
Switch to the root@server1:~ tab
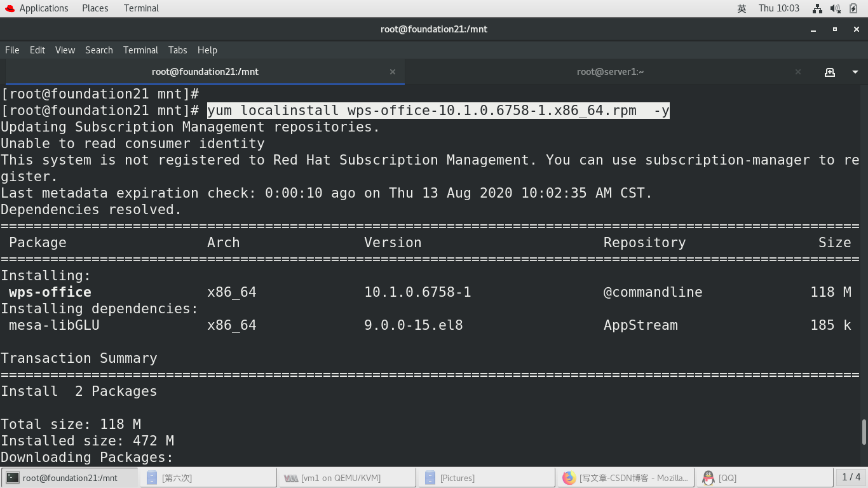(x=610, y=72)
